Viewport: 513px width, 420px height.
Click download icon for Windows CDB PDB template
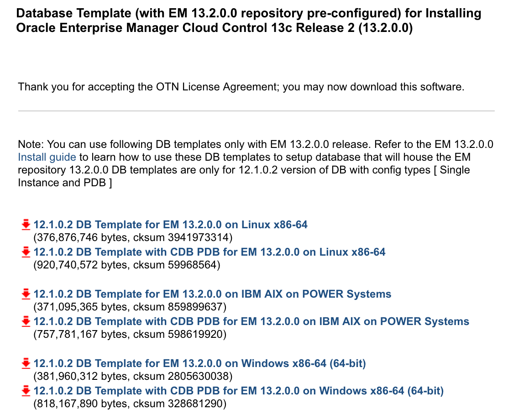[x=26, y=391]
